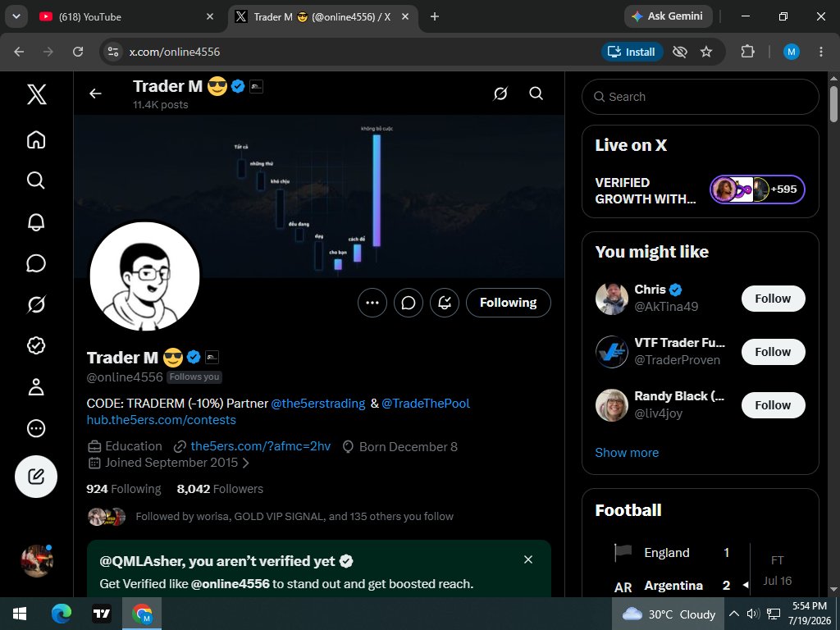View 924 Following list
Screen dimensions: 840x630
[x=124, y=489]
